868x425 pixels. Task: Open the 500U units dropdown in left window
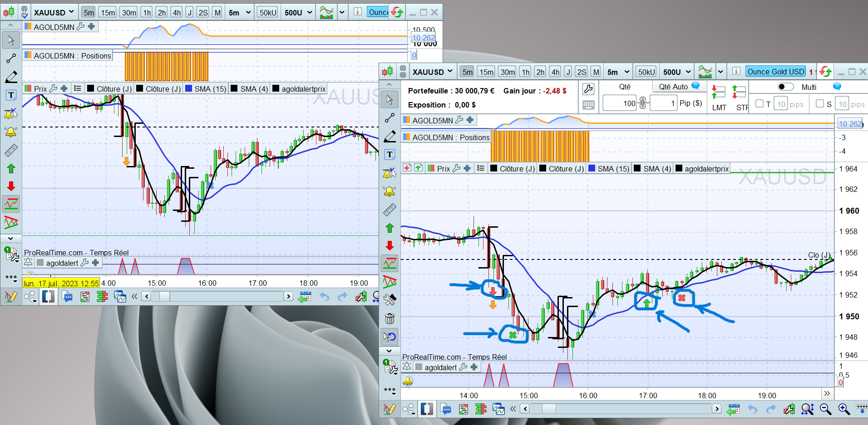[298, 12]
